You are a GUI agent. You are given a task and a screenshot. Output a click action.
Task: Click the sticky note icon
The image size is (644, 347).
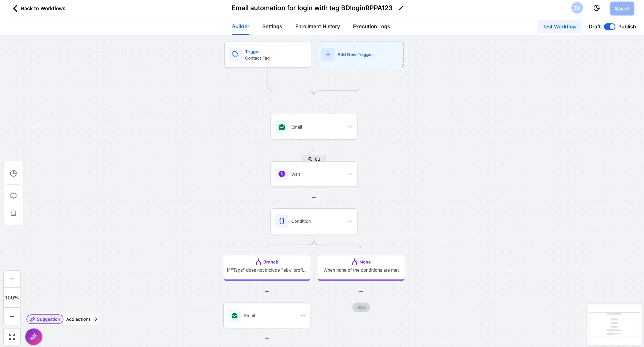click(13, 213)
